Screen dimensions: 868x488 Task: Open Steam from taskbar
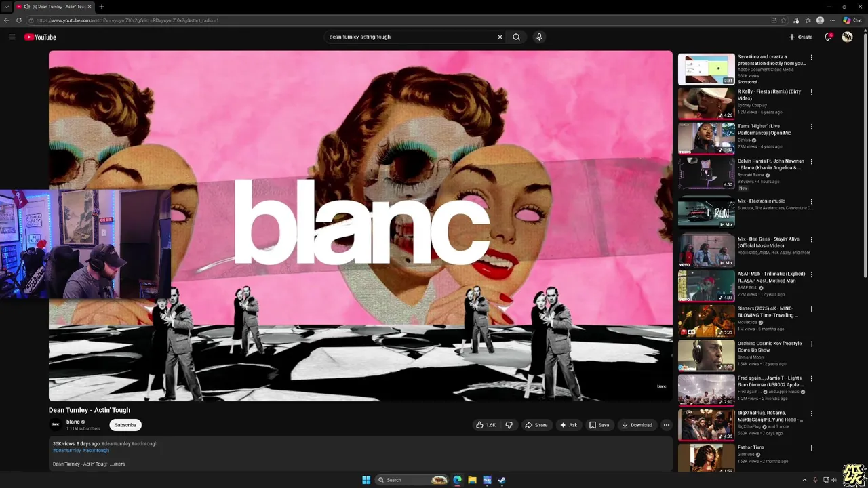pos(502,480)
